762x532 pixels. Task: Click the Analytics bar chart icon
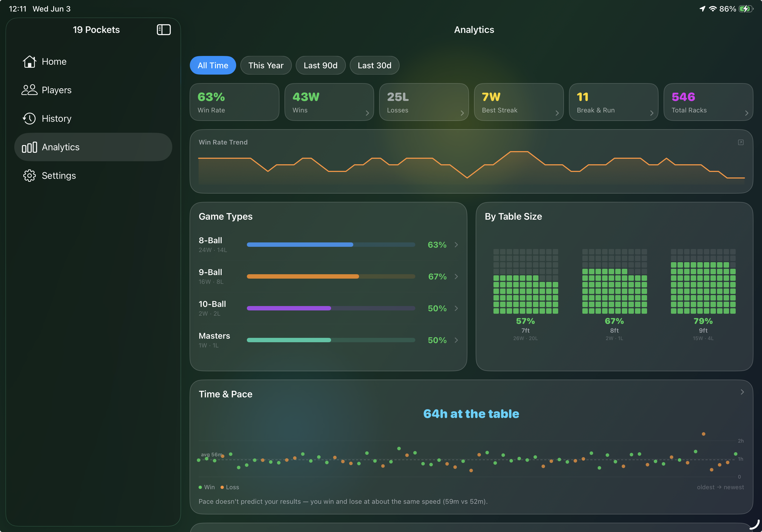(29, 147)
